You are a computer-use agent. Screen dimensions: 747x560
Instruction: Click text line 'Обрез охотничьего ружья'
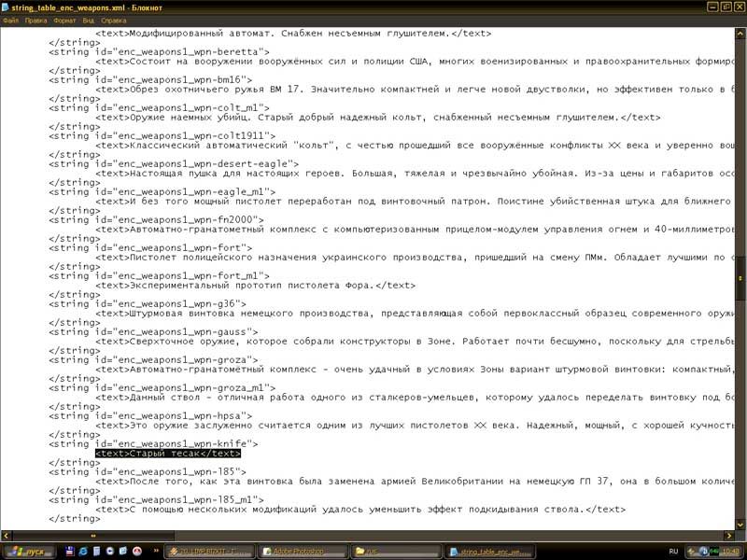pyautogui.click(x=415, y=90)
